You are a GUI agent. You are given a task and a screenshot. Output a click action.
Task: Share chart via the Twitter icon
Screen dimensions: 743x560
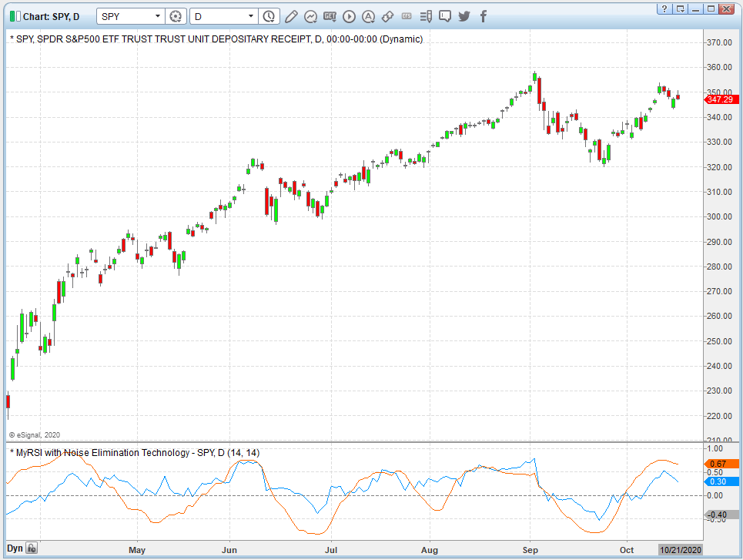464,17
